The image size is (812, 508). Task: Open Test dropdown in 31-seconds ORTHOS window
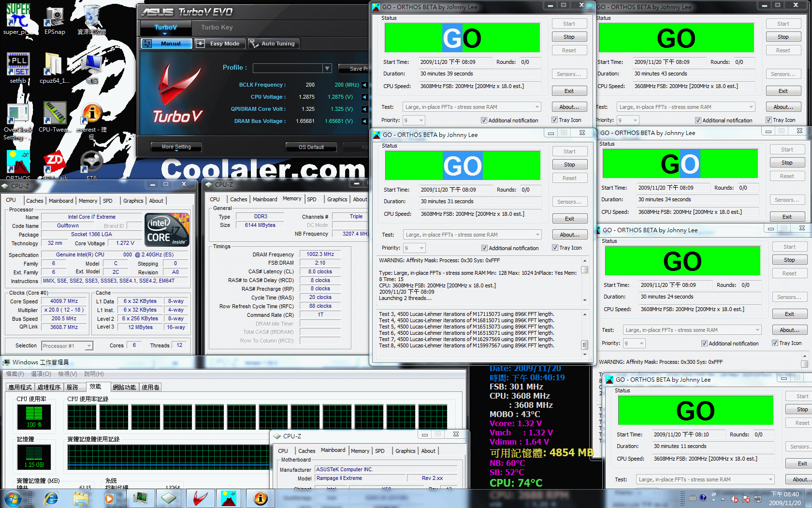coord(472,235)
